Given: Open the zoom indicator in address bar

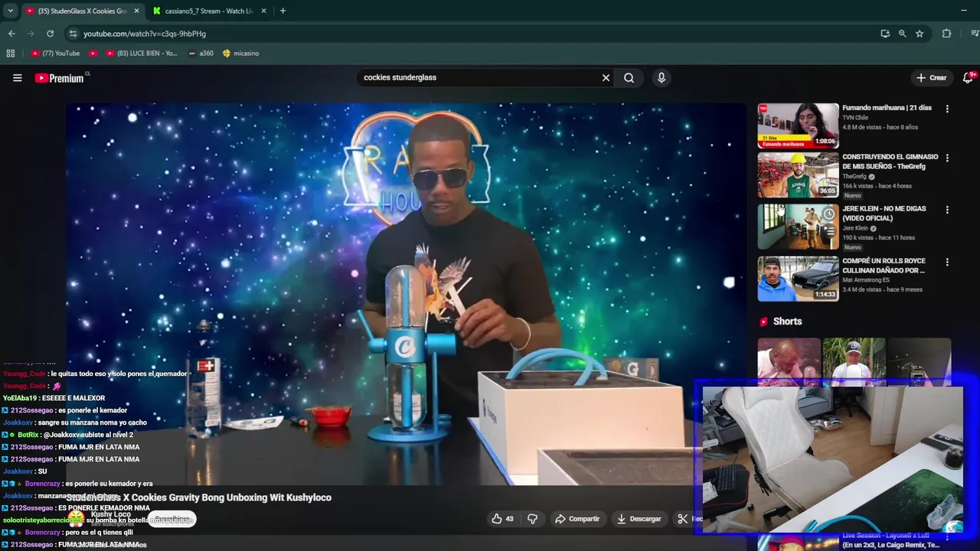Looking at the screenshot, I should tap(902, 34).
